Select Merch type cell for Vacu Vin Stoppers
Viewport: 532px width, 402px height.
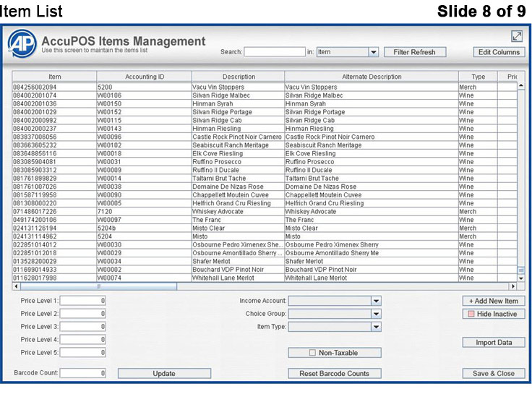(x=478, y=87)
